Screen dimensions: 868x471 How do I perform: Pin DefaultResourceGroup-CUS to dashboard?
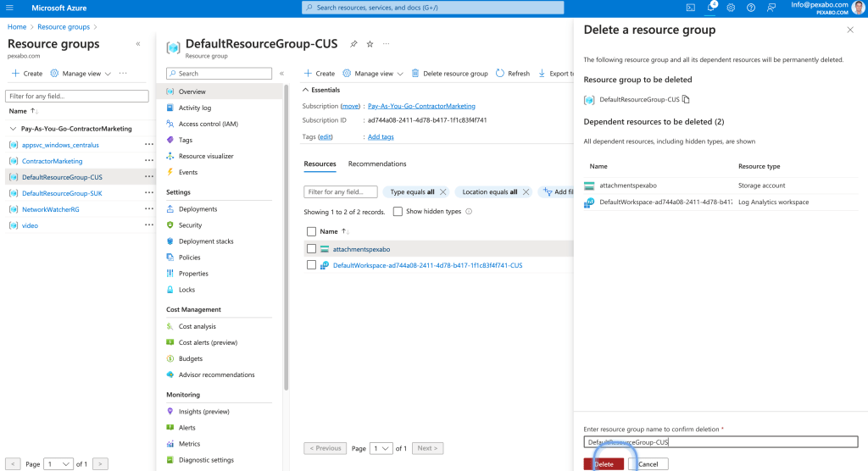pos(353,44)
